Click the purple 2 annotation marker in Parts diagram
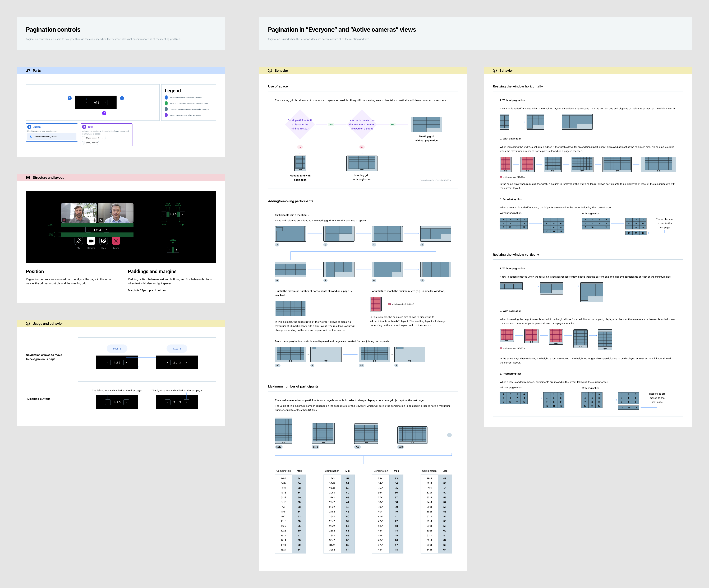Viewport: 709px width, 588px height. (104, 113)
